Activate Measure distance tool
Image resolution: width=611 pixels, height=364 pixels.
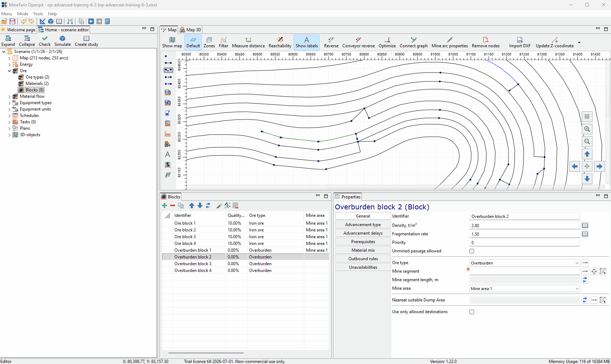(x=248, y=42)
